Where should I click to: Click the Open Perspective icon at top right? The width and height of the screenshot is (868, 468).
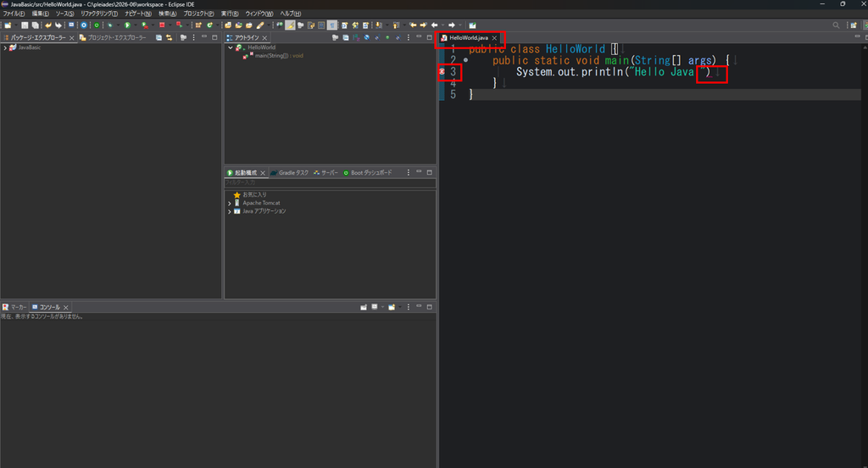pyautogui.click(x=854, y=25)
